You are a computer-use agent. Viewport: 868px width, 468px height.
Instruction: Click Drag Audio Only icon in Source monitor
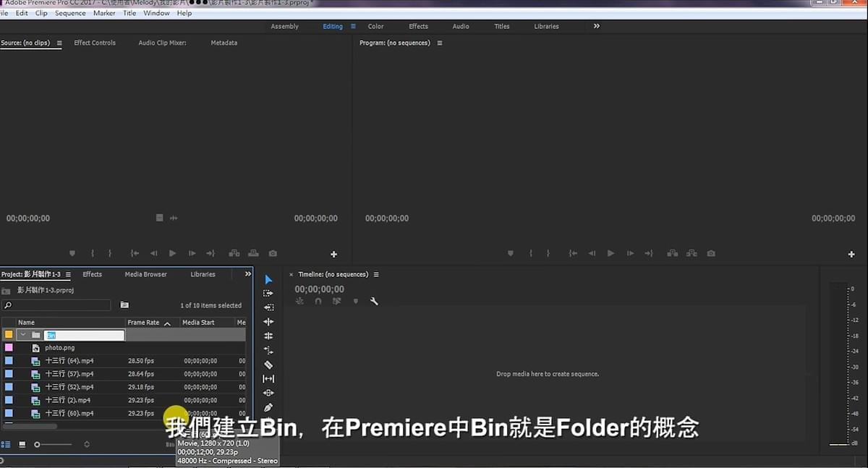(x=174, y=218)
